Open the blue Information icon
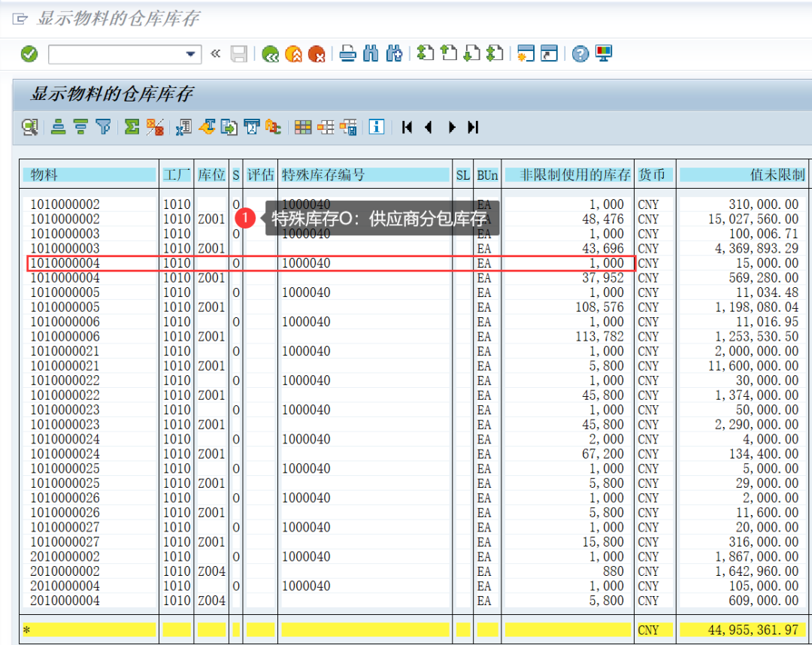The height and width of the screenshot is (645, 812). pyautogui.click(x=377, y=127)
